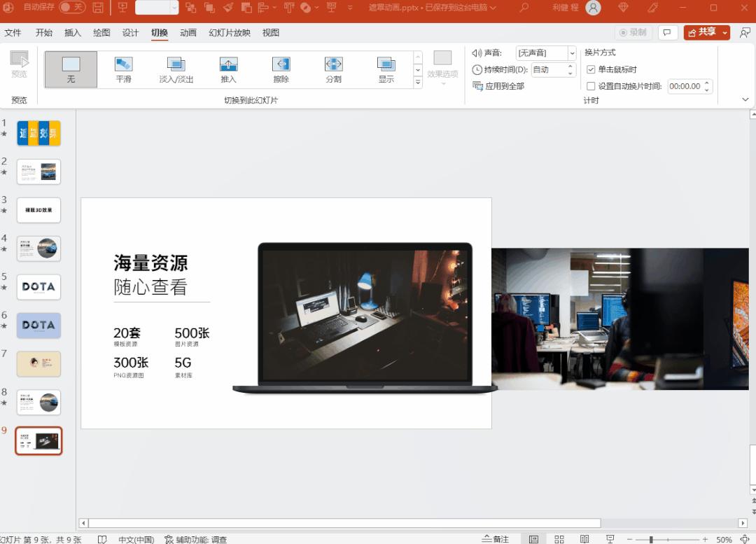Image resolution: width=756 pixels, height=544 pixels.
Task: Open 效果选项 for the transition
Action: coord(442,69)
